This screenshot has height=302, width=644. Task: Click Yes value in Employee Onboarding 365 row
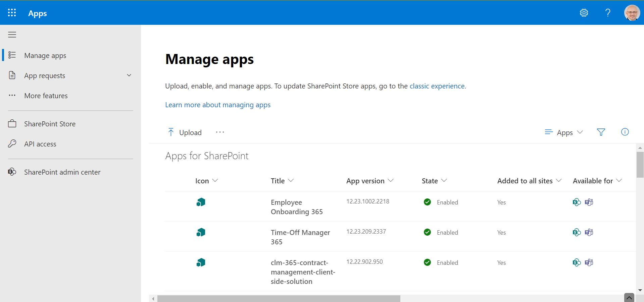501,202
